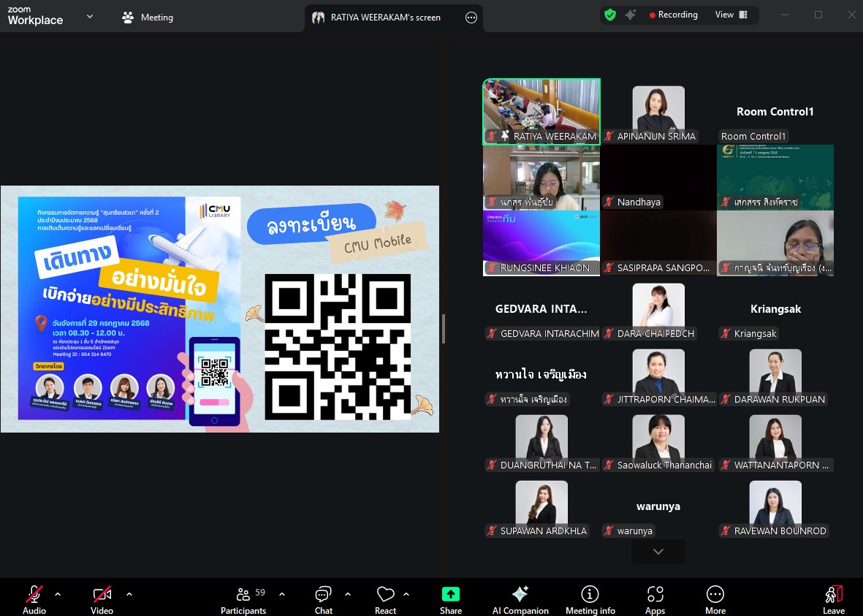
Task: Select หวานใจ เจริญเมือง participant tile
Action: click(541, 375)
